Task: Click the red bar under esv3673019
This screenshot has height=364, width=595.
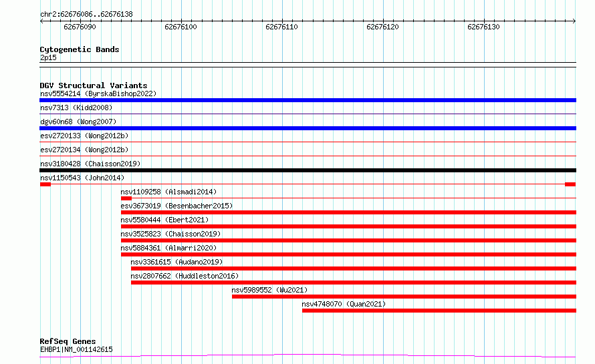Action: 348,212
